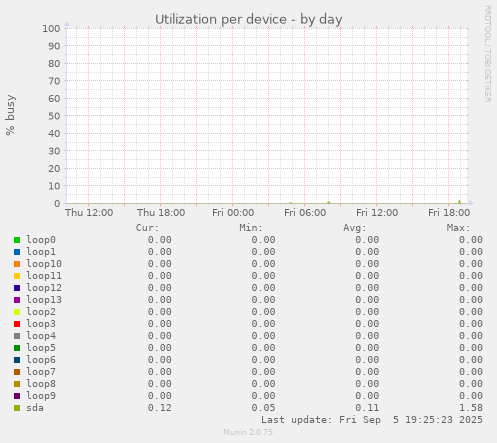
Task: Click the loop1 blue color swatch
Action: [17, 252]
